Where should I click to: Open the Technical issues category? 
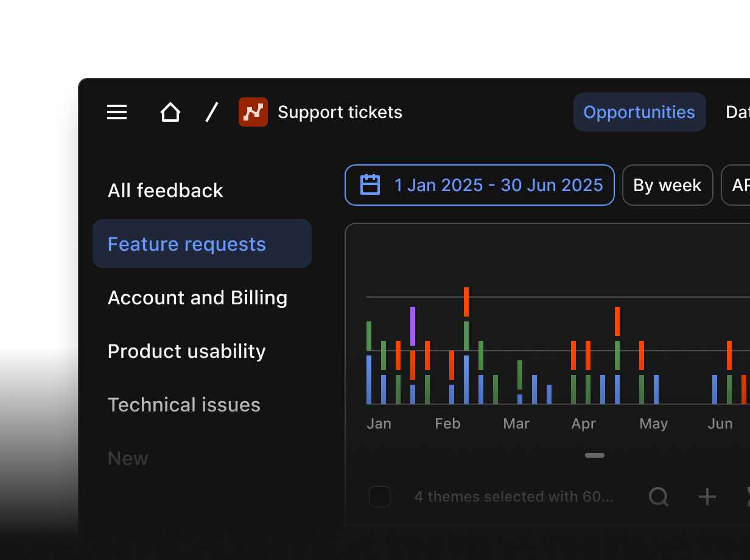(x=184, y=405)
